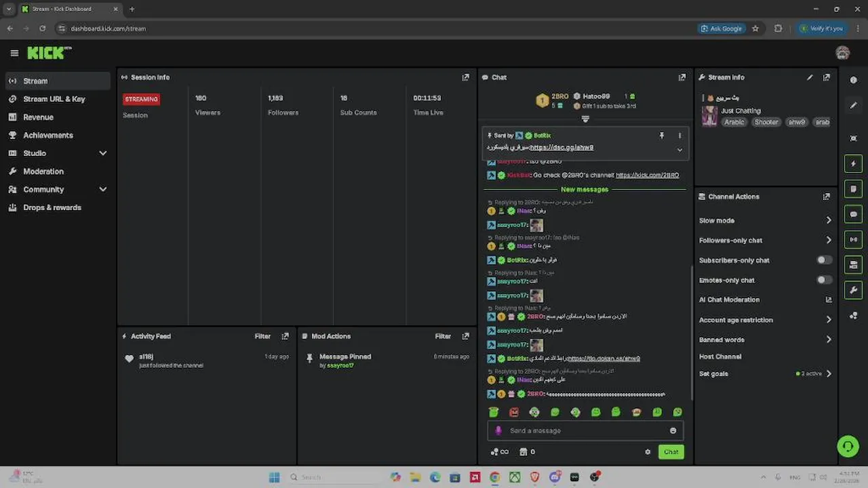Pop out the Activity Feed panel
868x488 pixels.
pos(285,336)
